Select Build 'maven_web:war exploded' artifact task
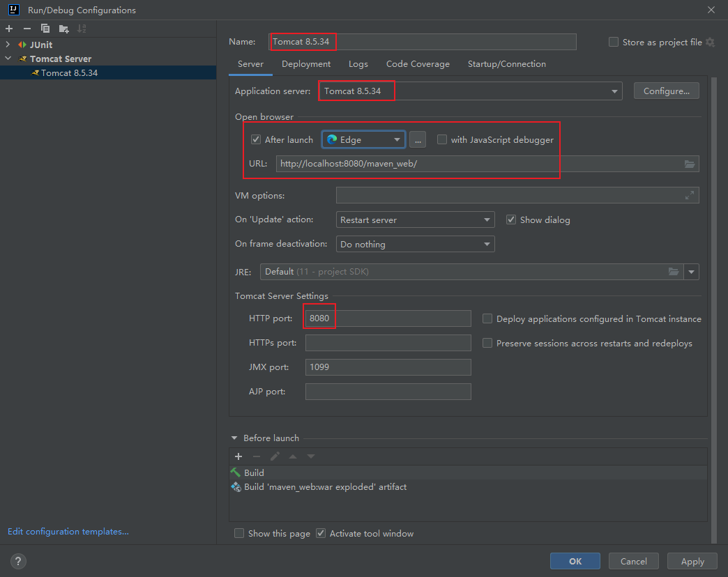Viewport: 728px width, 577px height. pyautogui.click(x=325, y=487)
